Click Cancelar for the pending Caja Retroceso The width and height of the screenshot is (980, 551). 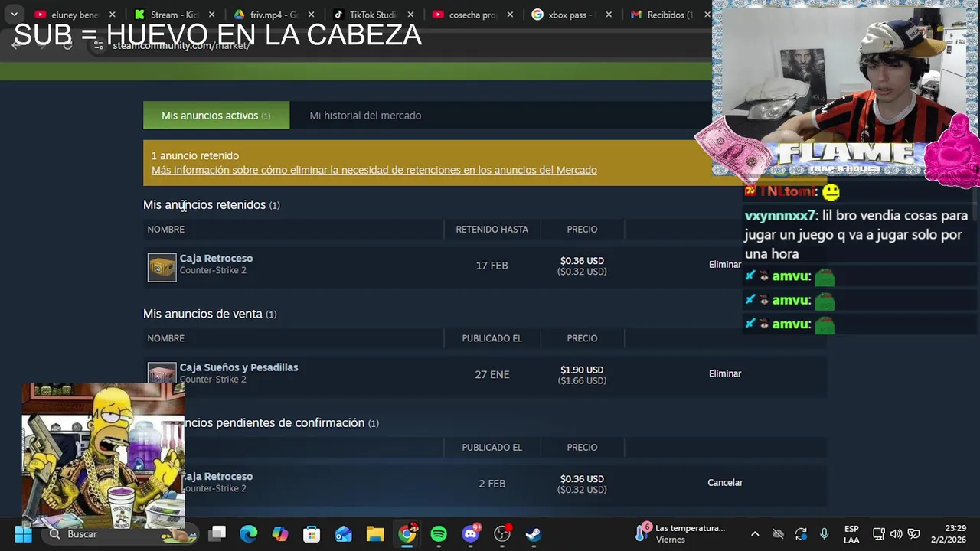tap(725, 483)
